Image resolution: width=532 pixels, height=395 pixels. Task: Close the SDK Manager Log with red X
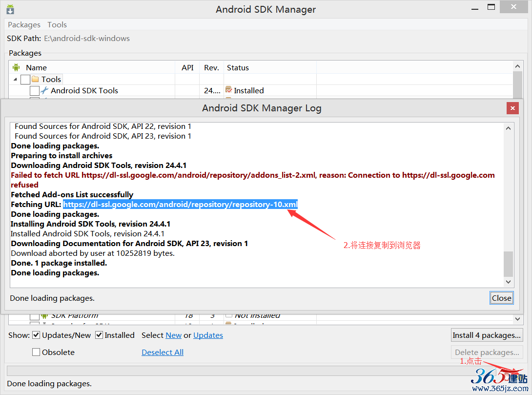(x=512, y=108)
